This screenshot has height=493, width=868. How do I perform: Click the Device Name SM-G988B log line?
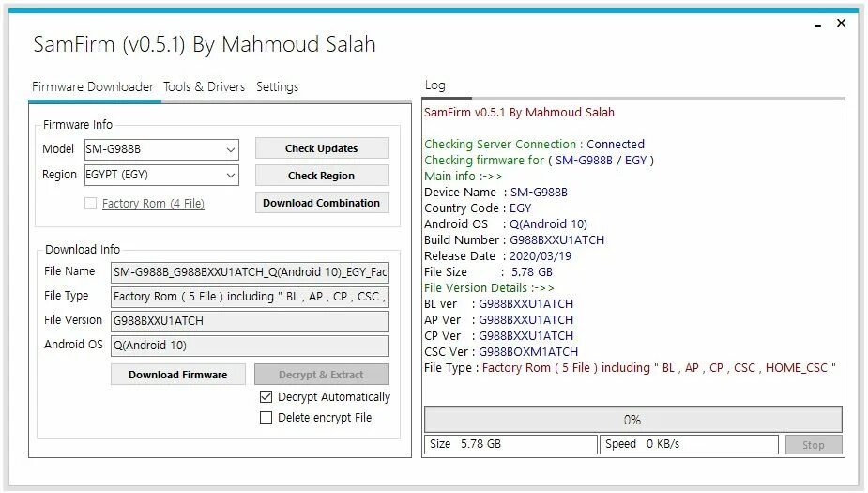pyautogui.click(x=495, y=193)
